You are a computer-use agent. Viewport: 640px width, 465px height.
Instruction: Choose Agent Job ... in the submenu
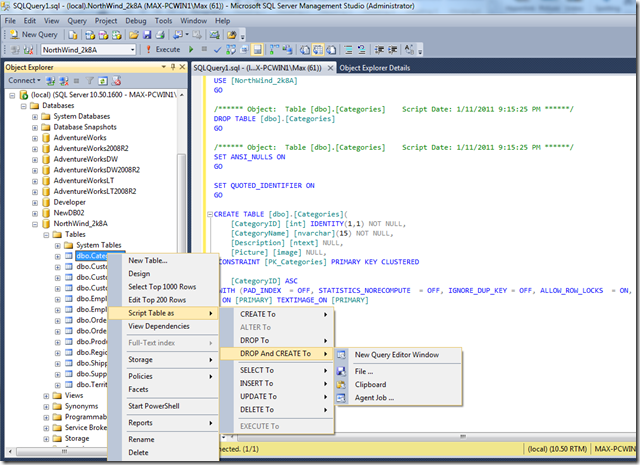click(398, 398)
